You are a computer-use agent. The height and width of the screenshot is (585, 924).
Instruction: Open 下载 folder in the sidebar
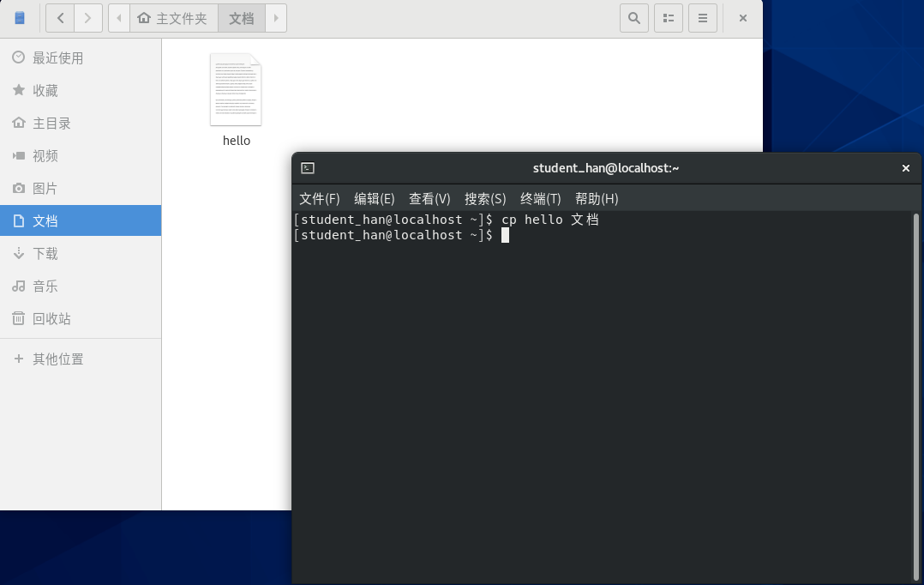point(81,254)
